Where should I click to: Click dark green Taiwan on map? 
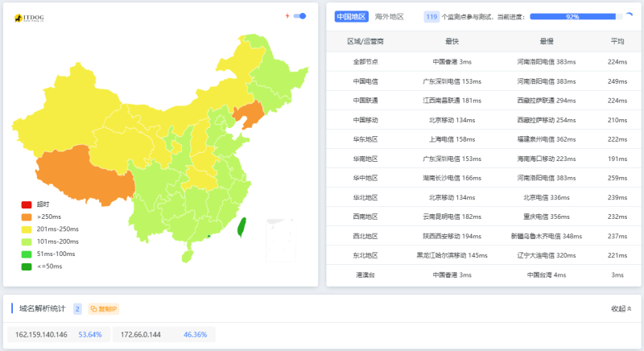242,227
